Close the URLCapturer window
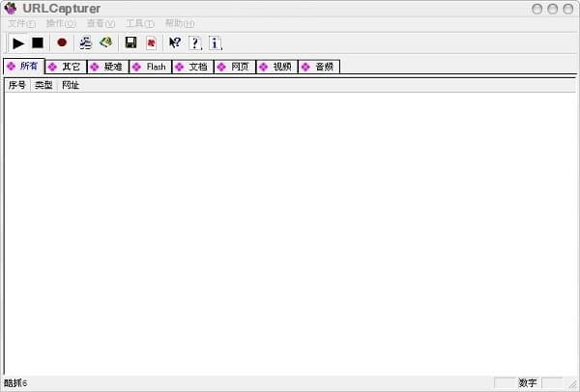 [567, 9]
